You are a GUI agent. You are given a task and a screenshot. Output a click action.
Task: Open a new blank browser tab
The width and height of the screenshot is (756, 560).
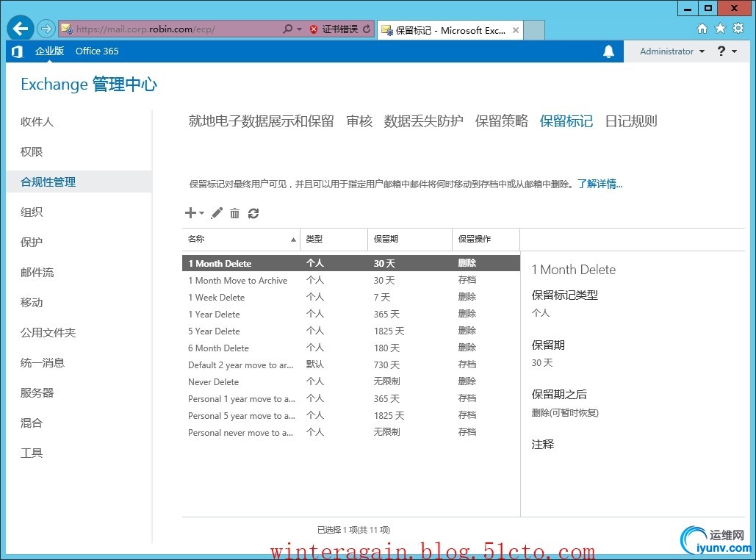(x=534, y=30)
